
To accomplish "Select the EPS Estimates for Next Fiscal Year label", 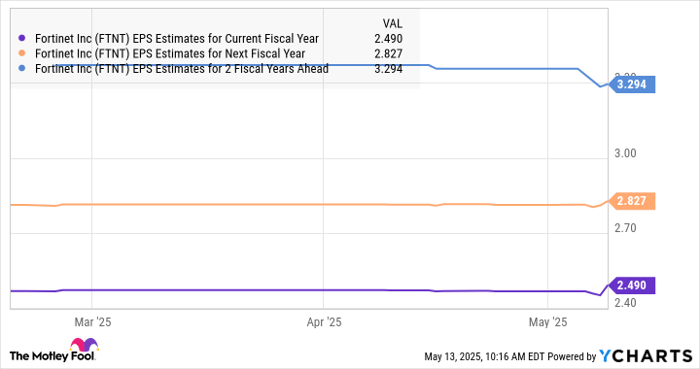I will (x=170, y=54).
